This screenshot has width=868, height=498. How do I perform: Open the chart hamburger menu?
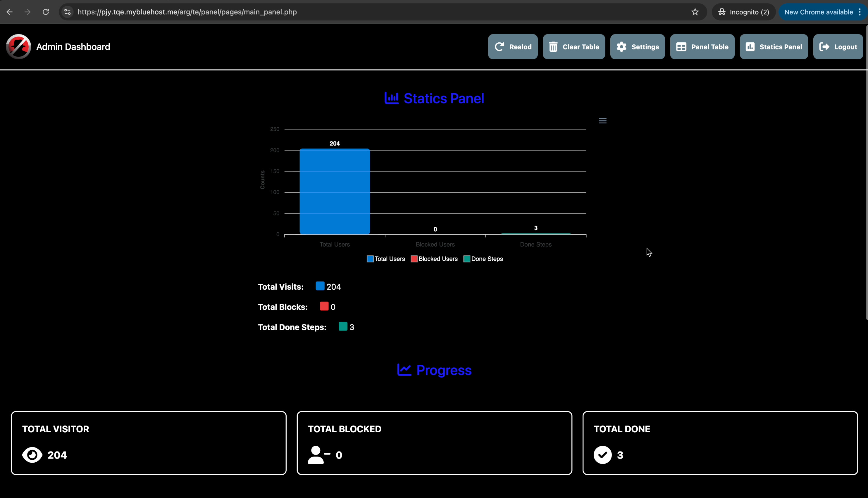pyautogui.click(x=602, y=121)
